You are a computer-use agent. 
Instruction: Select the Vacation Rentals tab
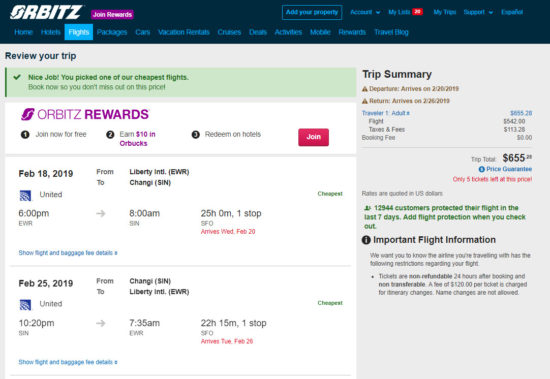pyautogui.click(x=184, y=32)
